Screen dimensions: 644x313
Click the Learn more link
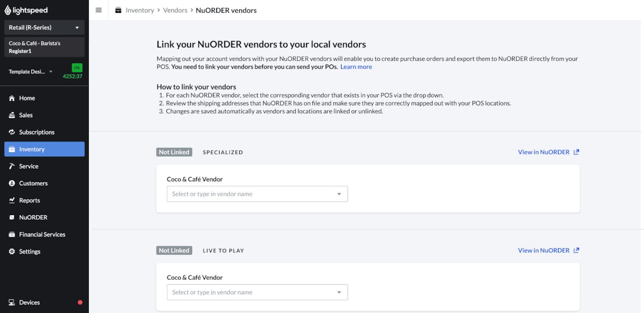coord(356,67)
